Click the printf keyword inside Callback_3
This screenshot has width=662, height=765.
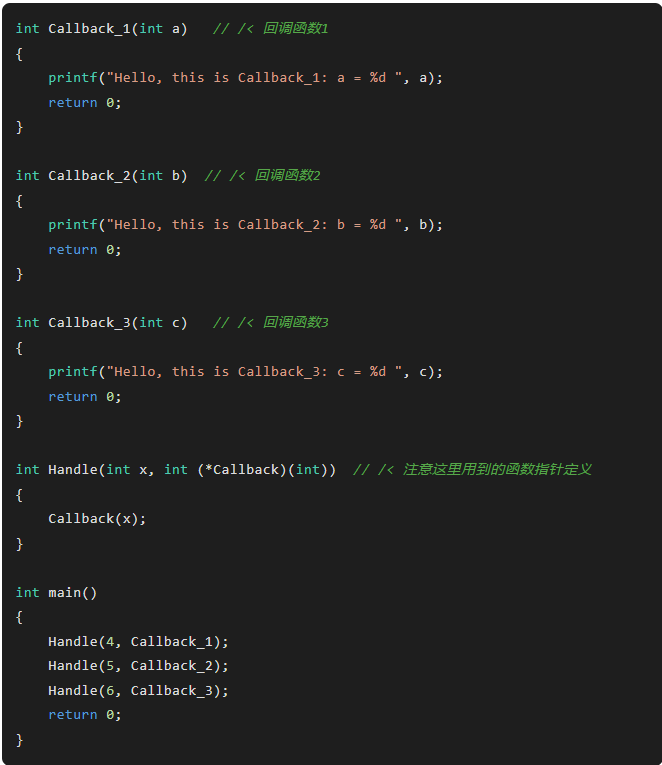tap(72, 371)
